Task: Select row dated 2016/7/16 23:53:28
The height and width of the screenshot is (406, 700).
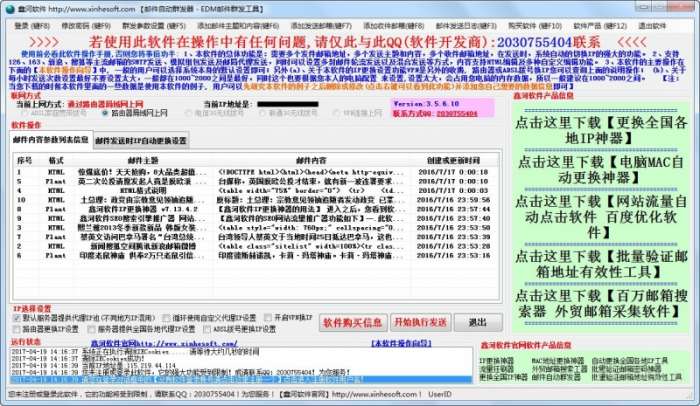Action: pyautogui.click(x=256, y=246)
